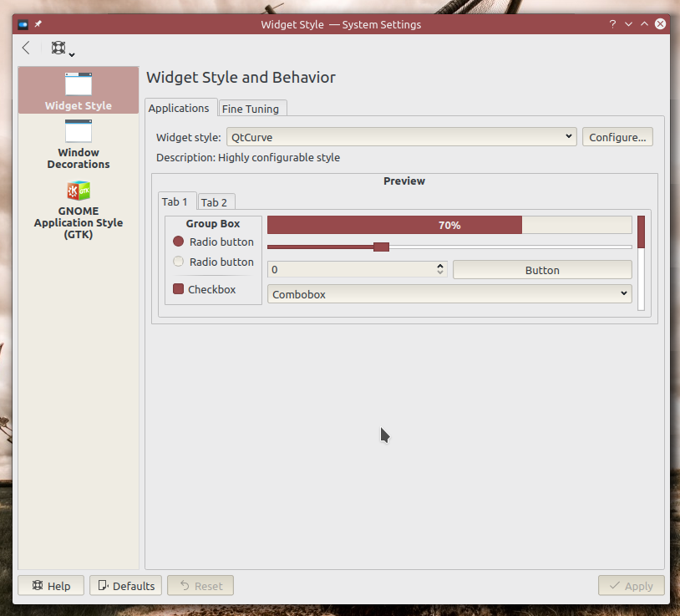Open the Widget style QtCurve dropdown
This screenshot has height=616, width=680.
[x=402, y=137]
